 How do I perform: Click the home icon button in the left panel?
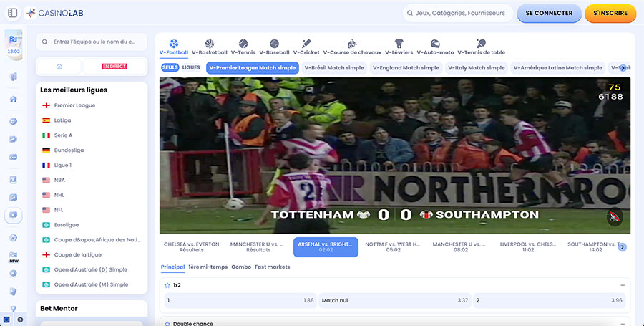pos(59,67)
